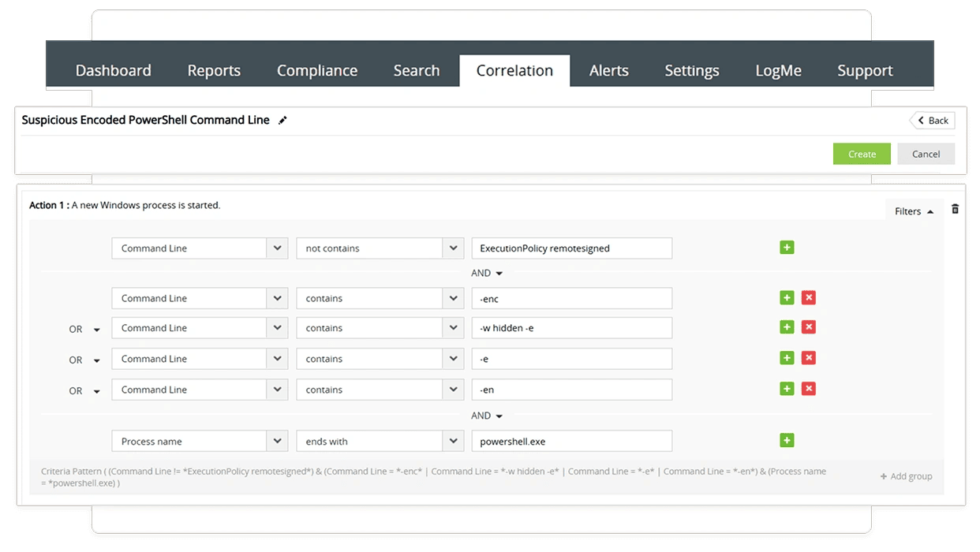The image size is (980, 552).
Task: Click the Add group link
Action: point(906,476)
